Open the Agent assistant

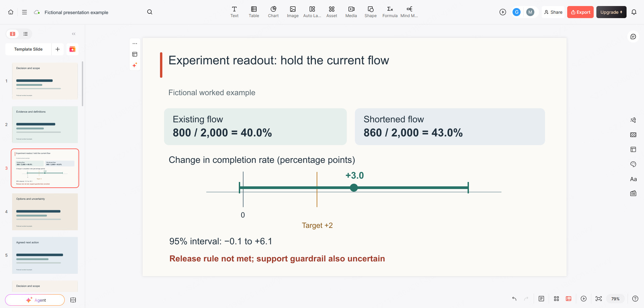coord(35,300)
